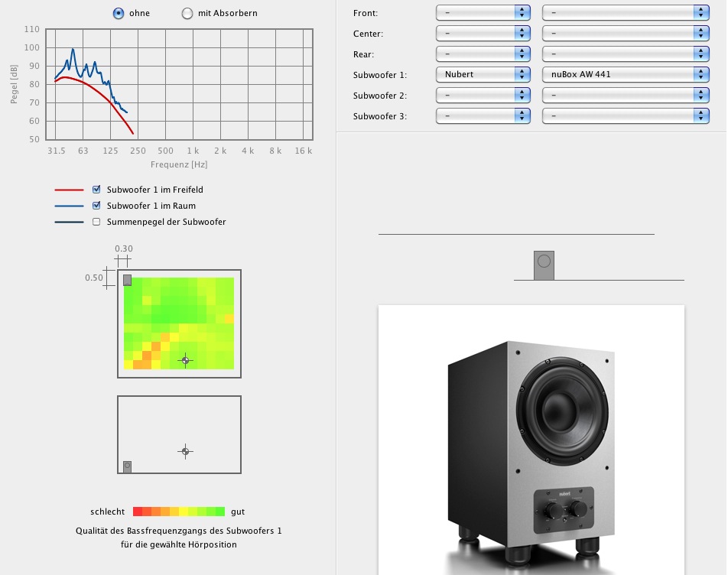Click listening position crosshair in lower room plan
The height and width of the screenshot is (575, 728).
point(184,451)
